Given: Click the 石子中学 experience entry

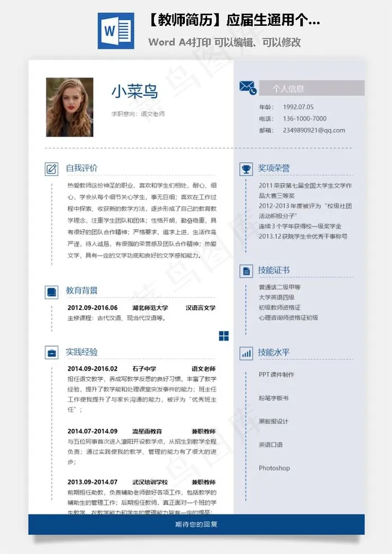Looking at the screenshot, I should (144, 369).
